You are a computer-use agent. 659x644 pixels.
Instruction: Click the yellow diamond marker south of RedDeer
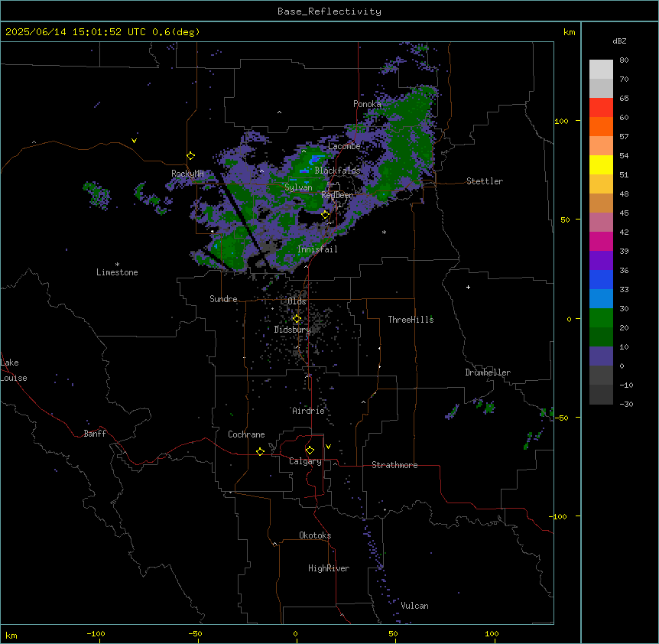pyautogui.click(x=326, y=215)
